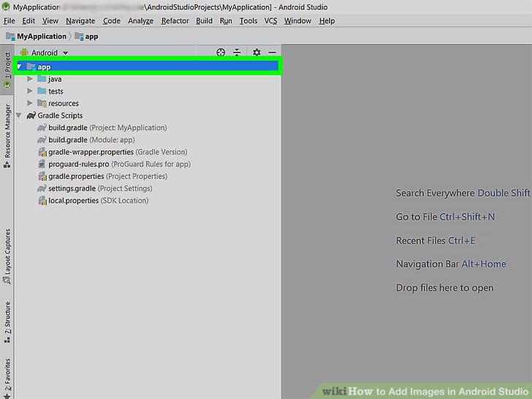Click the Android Studio logo in title bar

[6, 7]
